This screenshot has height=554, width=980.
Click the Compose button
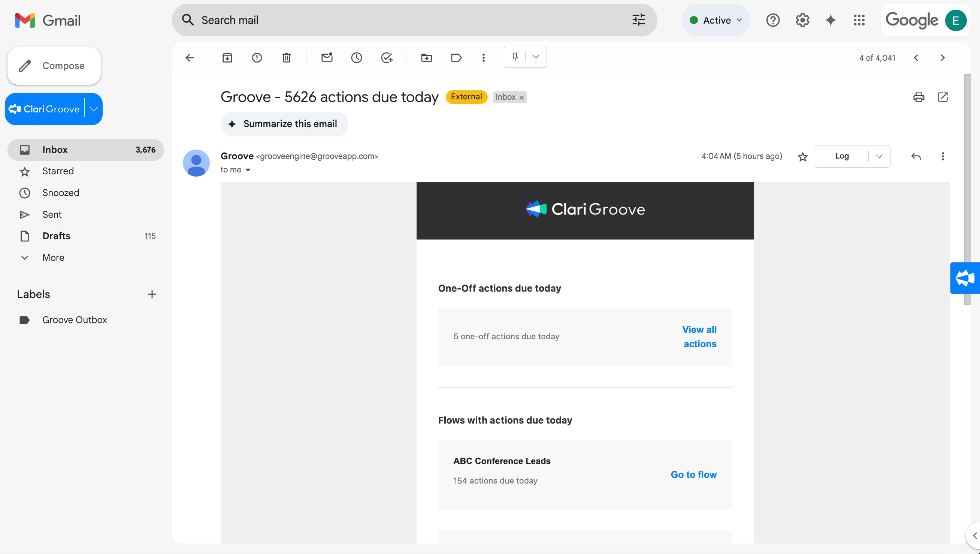click(x=54, y=66)
